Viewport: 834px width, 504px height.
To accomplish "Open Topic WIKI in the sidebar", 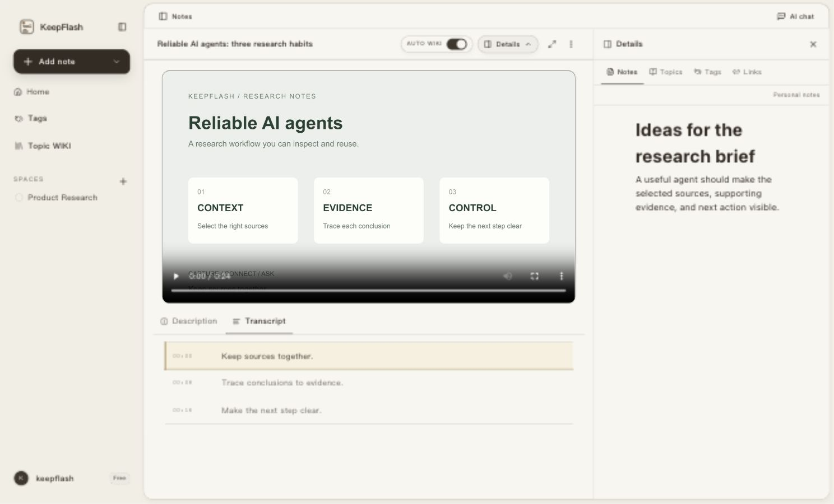I will 43,146.
